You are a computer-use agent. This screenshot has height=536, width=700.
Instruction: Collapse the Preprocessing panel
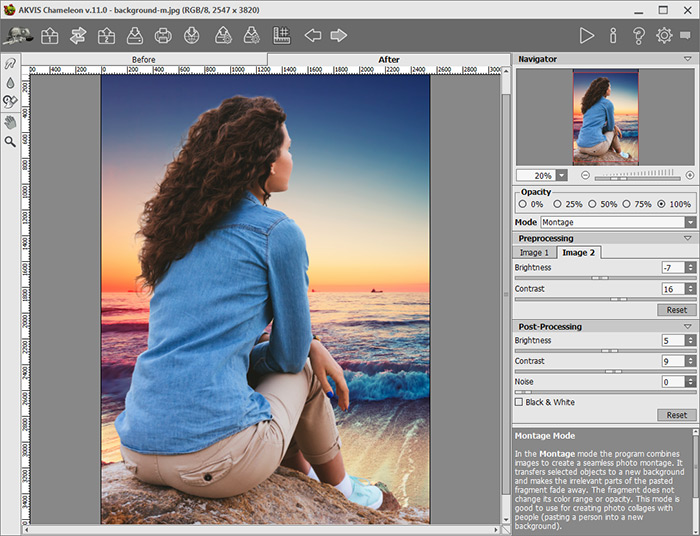688,238
